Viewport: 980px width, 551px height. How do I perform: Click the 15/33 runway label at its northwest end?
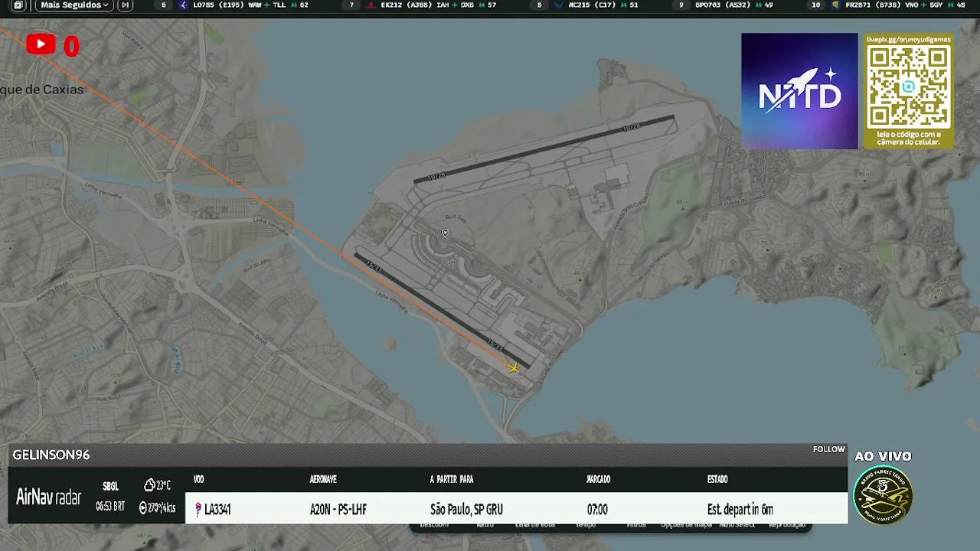pos(374,266)
